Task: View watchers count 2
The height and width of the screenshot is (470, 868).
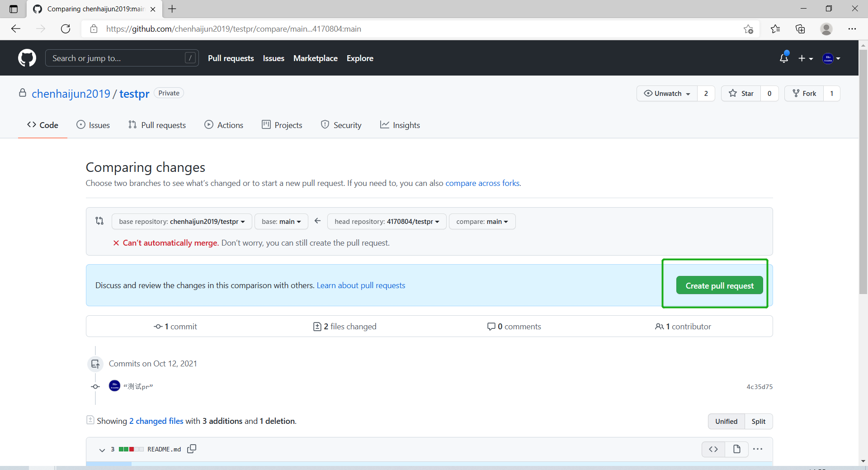Action: 706,94
